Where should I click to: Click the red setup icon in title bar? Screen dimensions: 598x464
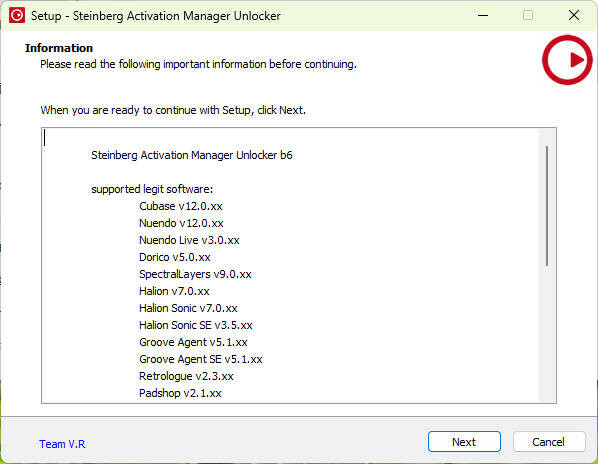coord(17,16)
